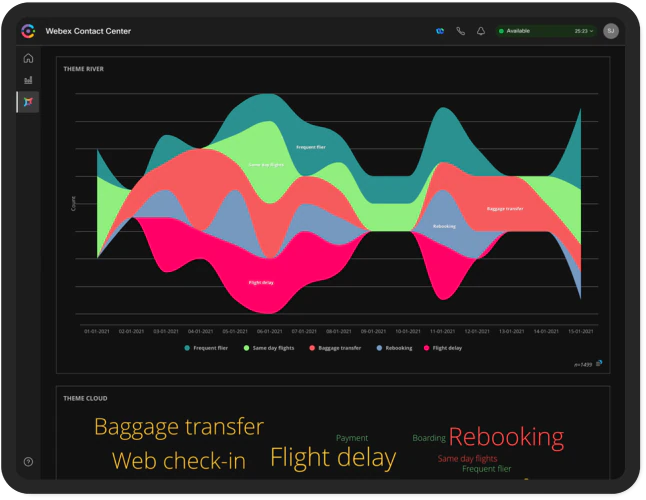Open the phone dialpad icon
This screenshot has width=646, height=500.
coord(460,31)
